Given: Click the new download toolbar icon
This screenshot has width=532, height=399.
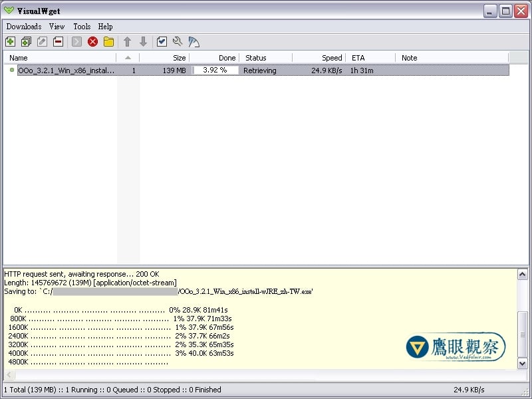Looking at the screenshot, I should pyautogui.click(x=10, y=42).
